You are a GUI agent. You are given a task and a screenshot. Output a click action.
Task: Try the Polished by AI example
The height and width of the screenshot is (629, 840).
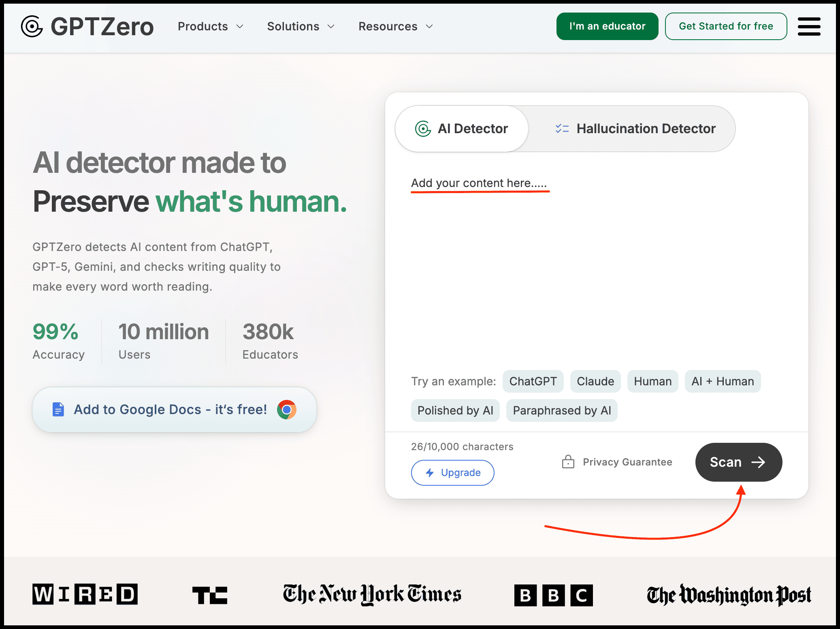pyautogui.click(x=455, y=410)
